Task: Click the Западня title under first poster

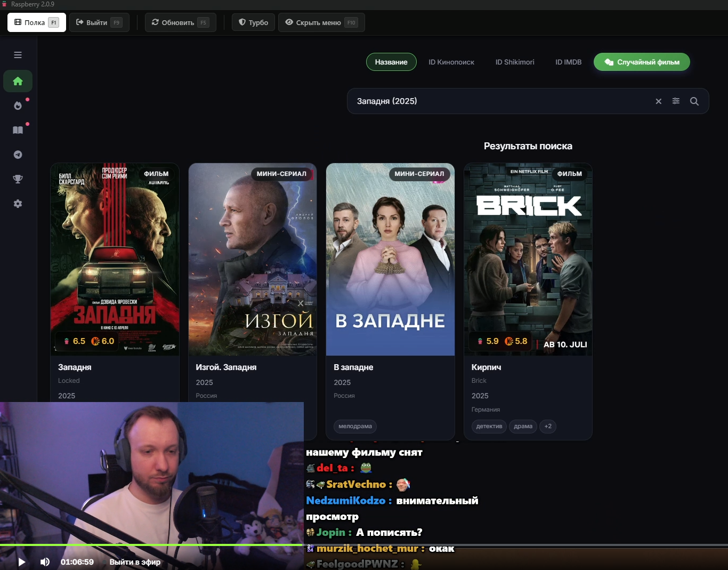Action: [x=75, y=367]
